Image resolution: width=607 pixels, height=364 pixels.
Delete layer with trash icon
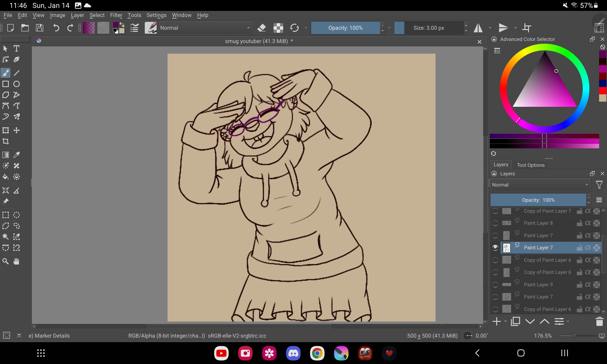tap(599, 322)
